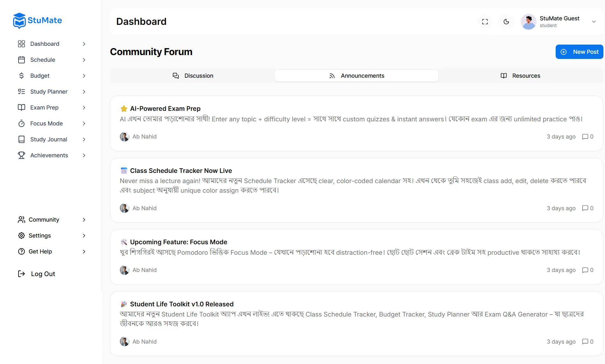Click the StuMate logo icon
605x364 pixels.
(19, 21)
